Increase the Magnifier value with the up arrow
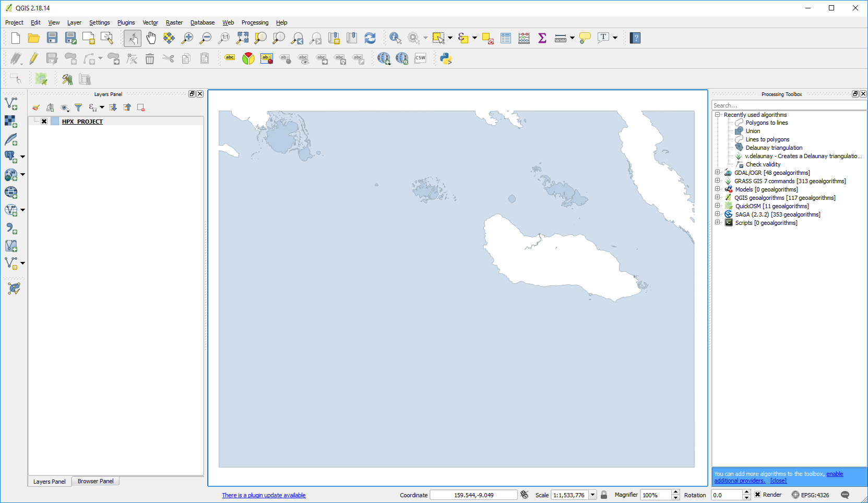The height and width of the screenshot is (503, 868). pyautogui.click(x=675, y=492)
